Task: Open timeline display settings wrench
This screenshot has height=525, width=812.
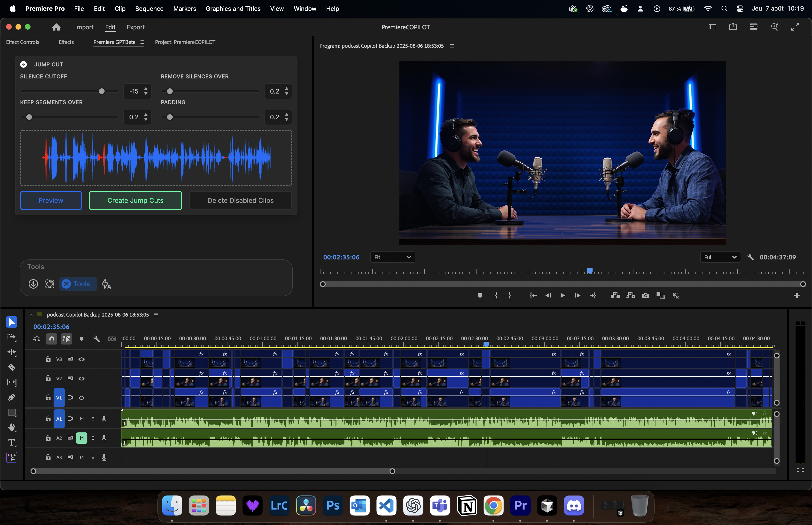Action: pyautogui.click(x=97, y=338)
